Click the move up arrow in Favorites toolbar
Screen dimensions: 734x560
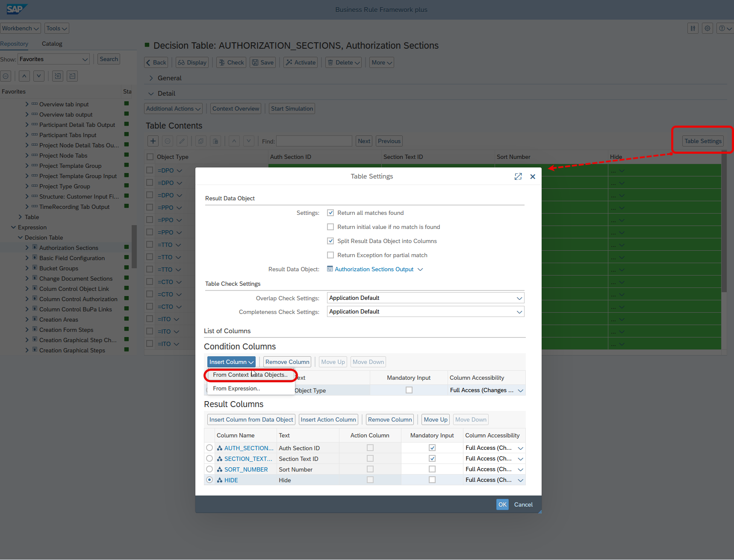coord(24,76)
